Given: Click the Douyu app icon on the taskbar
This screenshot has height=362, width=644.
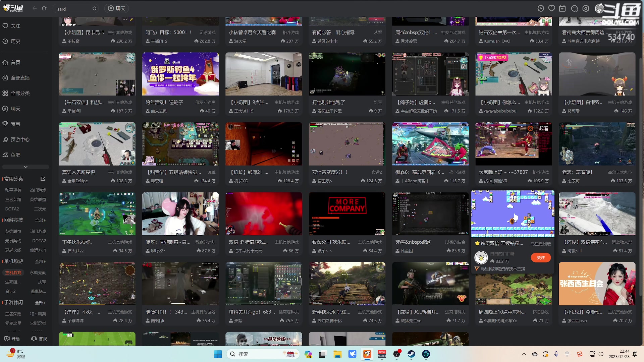Looking at the screenshot, I should (367, 354).
